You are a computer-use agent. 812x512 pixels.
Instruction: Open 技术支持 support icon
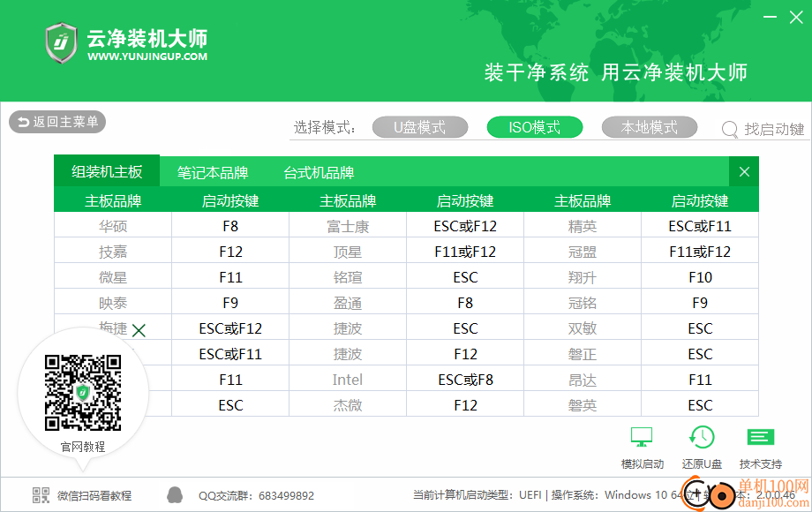coord(761,438)
